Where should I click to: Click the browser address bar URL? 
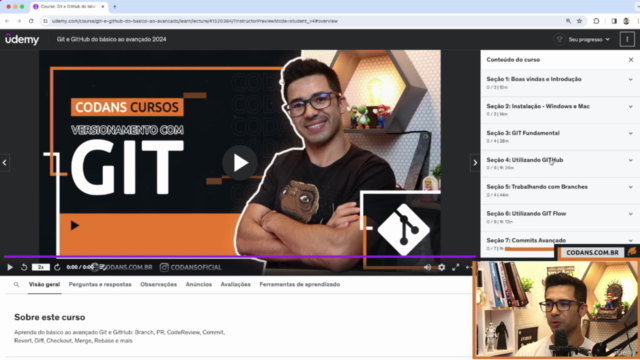click(x=195, y=21)
